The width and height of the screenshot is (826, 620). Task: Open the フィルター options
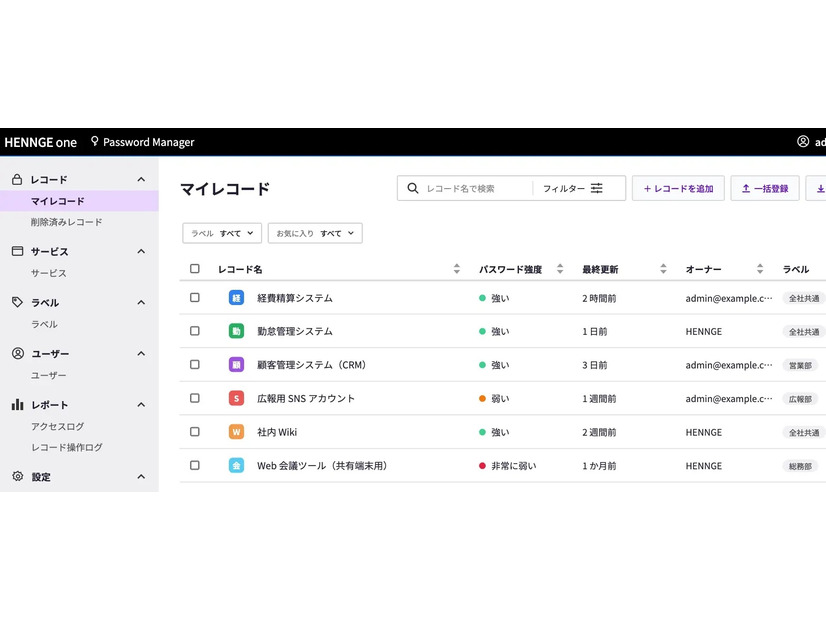573,188
